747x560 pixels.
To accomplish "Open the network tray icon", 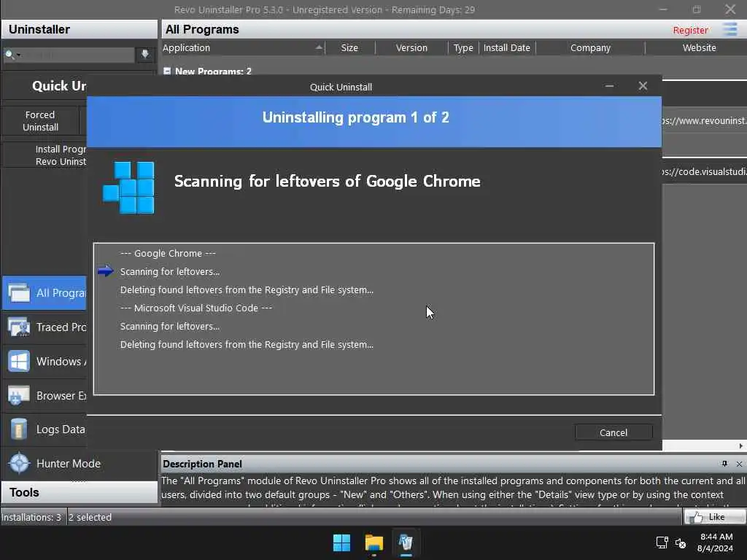I will pyautogui.click(x=662, y=542).
